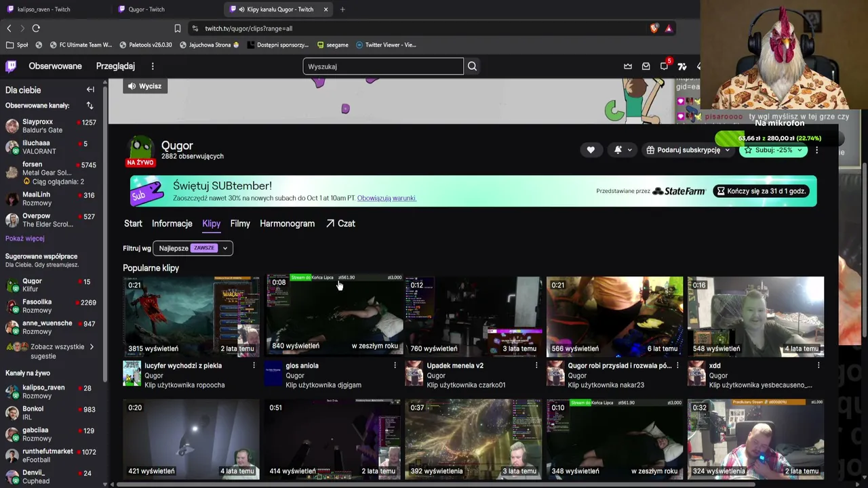Screen dimensions: 868x488
Task: Pop out Czat link
Action: pos(340,224)
